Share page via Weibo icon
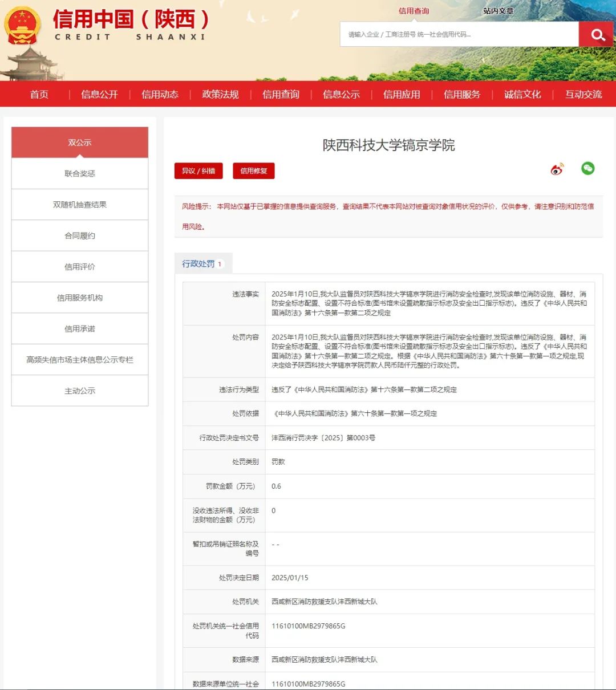 tap(557, 169)
